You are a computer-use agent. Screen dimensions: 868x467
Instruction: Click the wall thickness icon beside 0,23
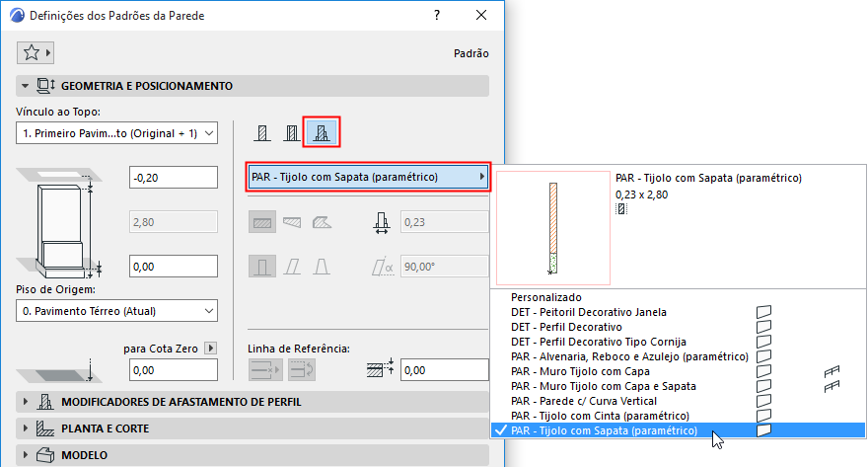click(x=382, y=223)
